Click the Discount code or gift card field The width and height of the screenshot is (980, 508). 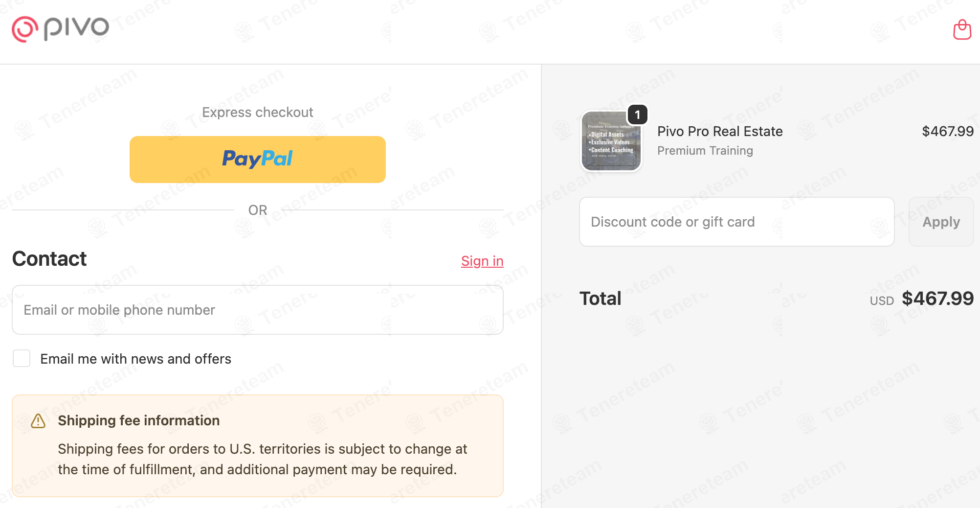(737, 222)
